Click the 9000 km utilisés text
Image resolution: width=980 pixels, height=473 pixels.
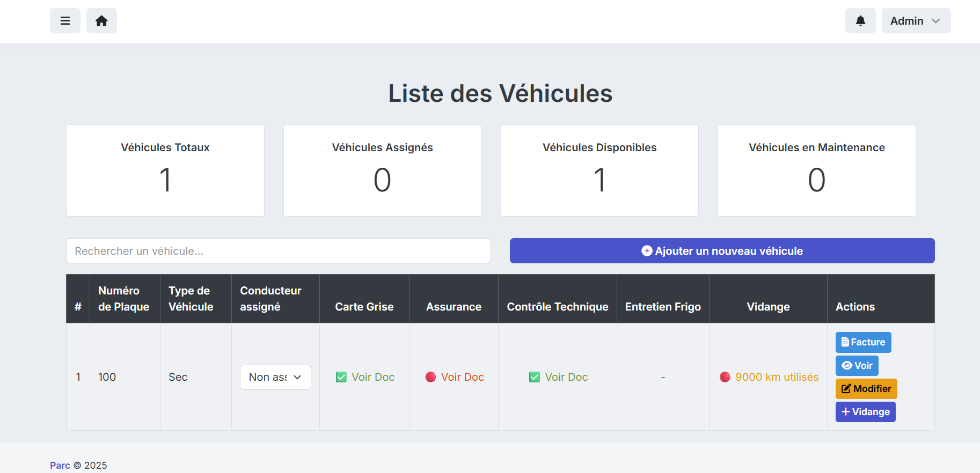(x=777, y=378)
